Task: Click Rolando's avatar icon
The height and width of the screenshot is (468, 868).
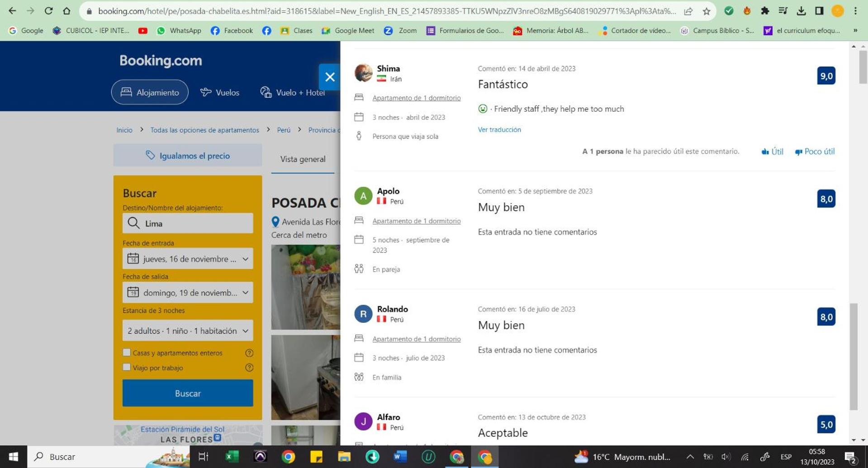Action: coord(363,314)
